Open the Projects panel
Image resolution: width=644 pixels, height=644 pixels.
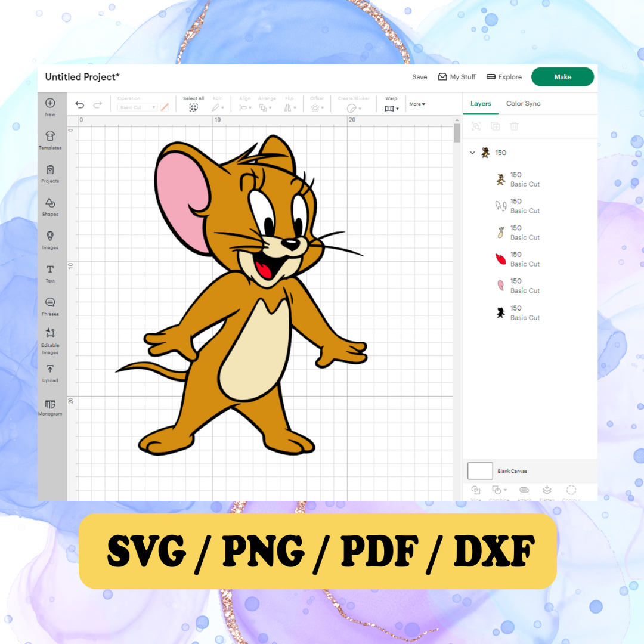click(50, 174)
